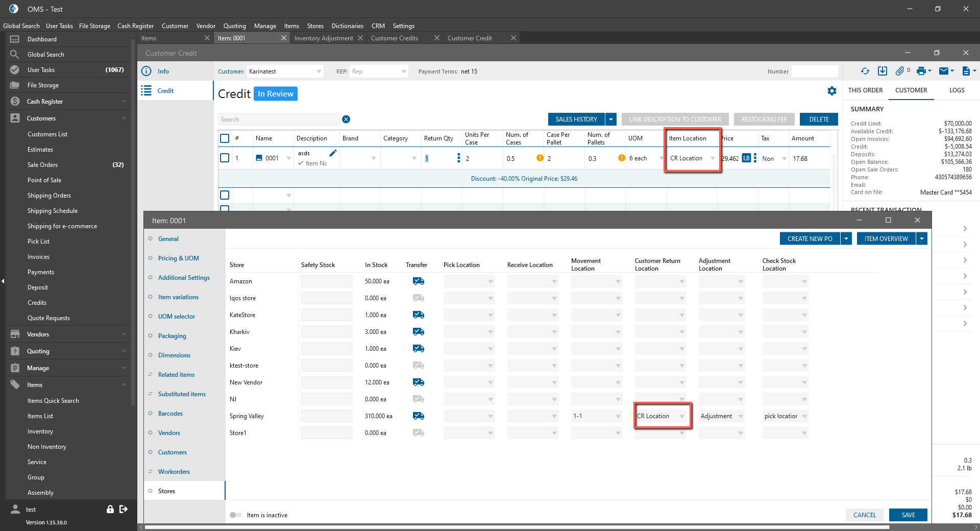Check the checkbox for credit row 1
The width and height of the screenshot is (980, 531).
pyautogui.click(x=225, y=158)
